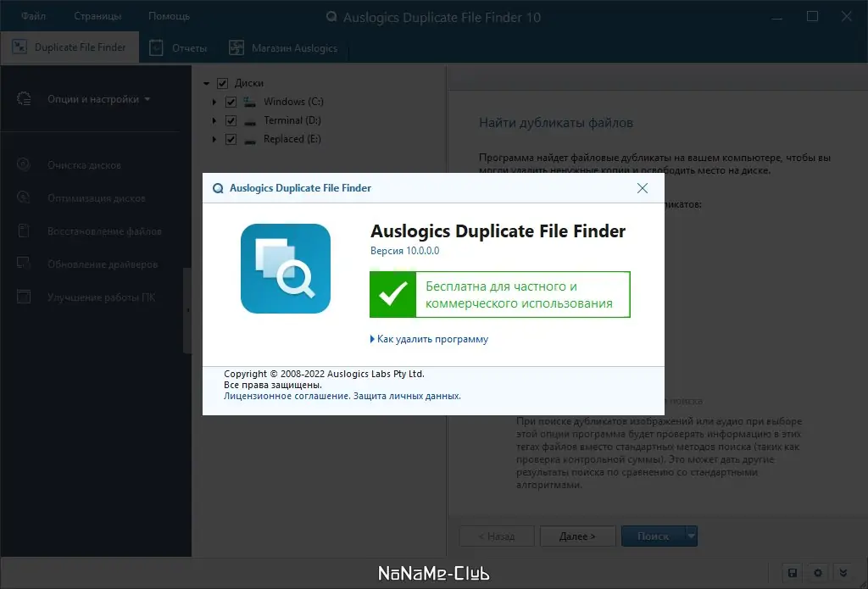This screenshot has height=589, width=868.
Task: Click the Оптимизация дисков icon
Action: coord(23,197)
